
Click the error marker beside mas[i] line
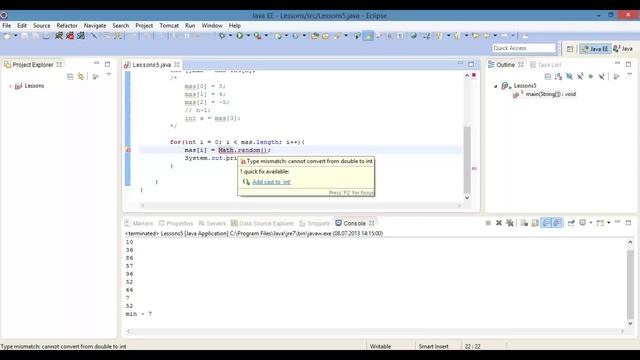(128, 150)
